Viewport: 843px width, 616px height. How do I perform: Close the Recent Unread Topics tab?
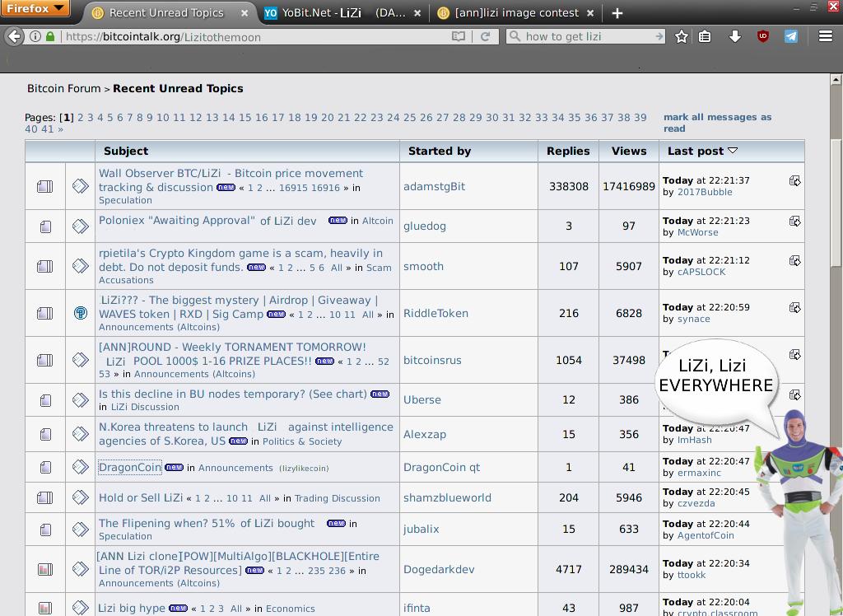click(x=245, y=13)
